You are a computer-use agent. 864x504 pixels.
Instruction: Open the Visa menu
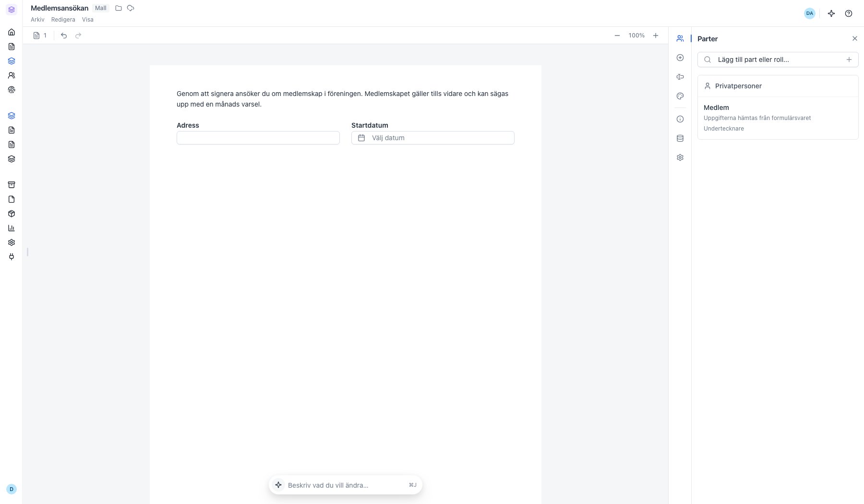pyautogui.click(x=88, y=20)
